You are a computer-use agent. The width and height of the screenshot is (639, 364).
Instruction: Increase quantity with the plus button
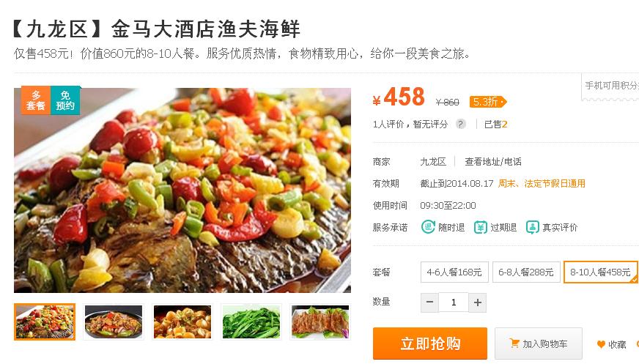point(478,302)
